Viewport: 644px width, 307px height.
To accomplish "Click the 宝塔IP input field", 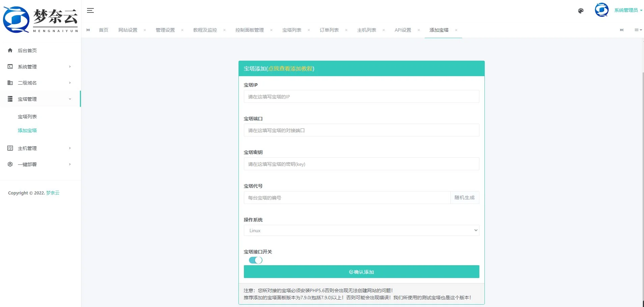I will click(361, 96).
